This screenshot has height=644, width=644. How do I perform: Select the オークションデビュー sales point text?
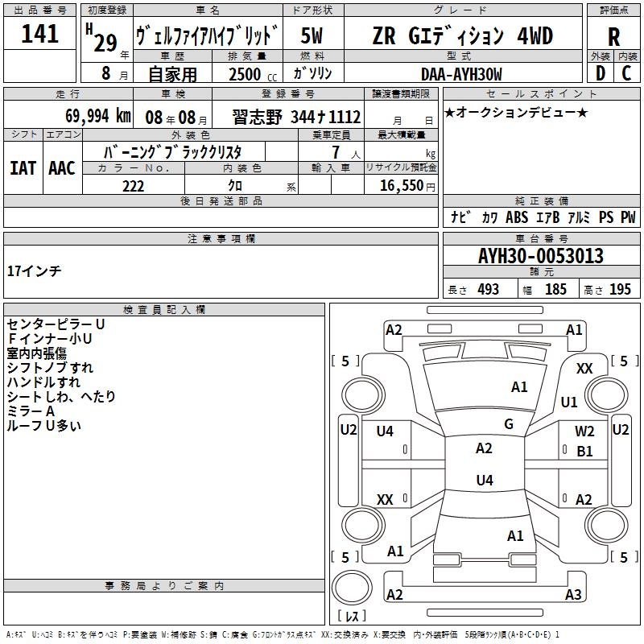pyautogui.click(x=515, y=112)
